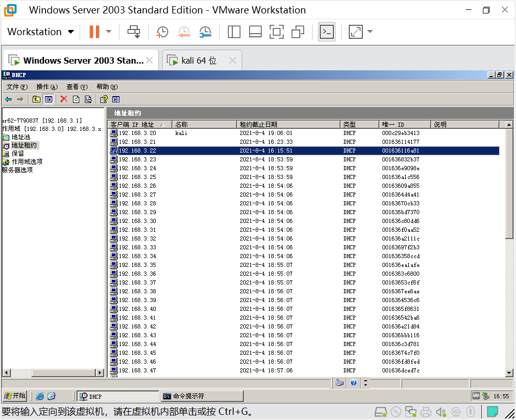Open the snapshot manager
The height and width of the screenshot is (420, 516).
click(x=205, y=32)
